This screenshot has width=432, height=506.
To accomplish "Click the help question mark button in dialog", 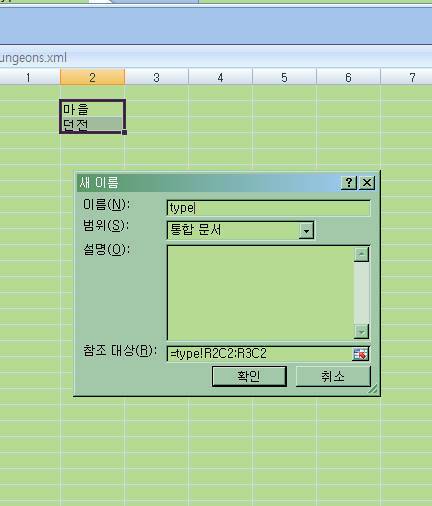I will click(349, 182).
